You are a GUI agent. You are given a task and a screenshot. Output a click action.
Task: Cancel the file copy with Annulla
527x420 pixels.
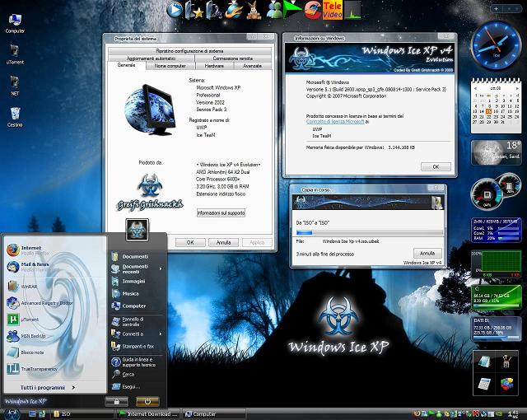click(x=426, y=254)
